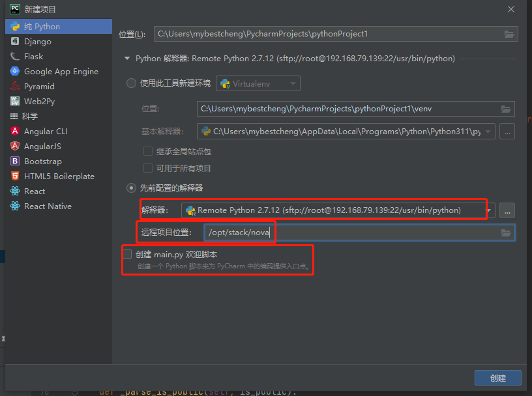Select HTML5 Boilerplate project type

[x=59, y=176]
